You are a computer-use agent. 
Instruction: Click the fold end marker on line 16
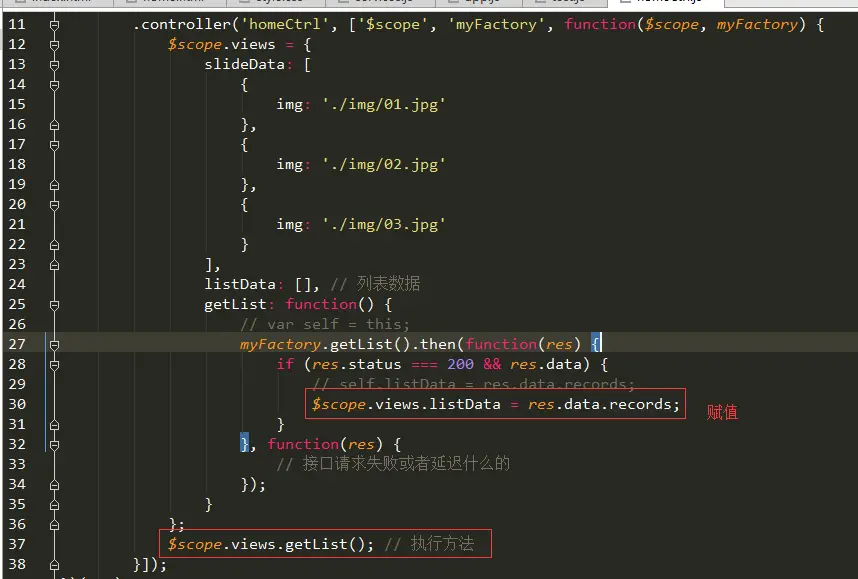(54, 125)
